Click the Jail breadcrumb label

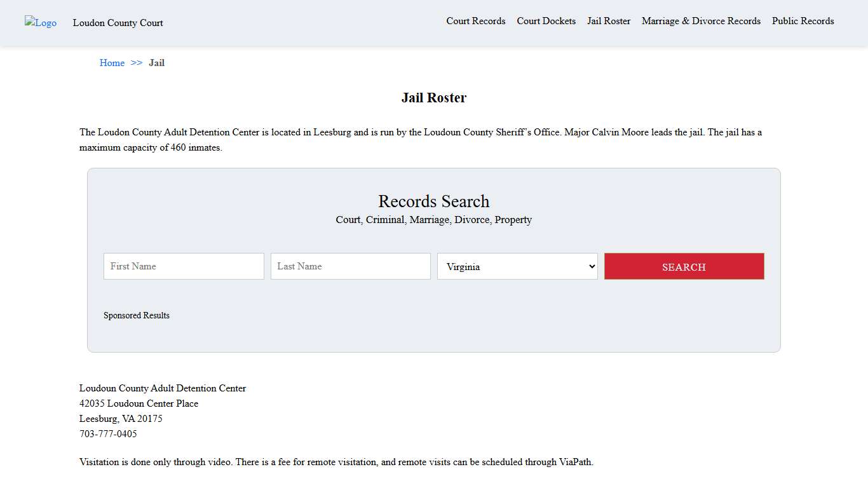pyautogui.click(x=156, y=63)
